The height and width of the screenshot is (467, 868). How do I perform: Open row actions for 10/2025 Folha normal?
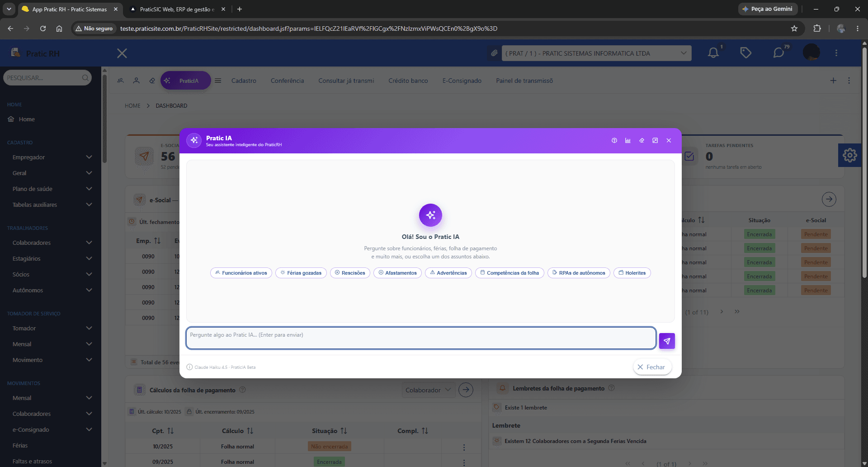[464, 447]
